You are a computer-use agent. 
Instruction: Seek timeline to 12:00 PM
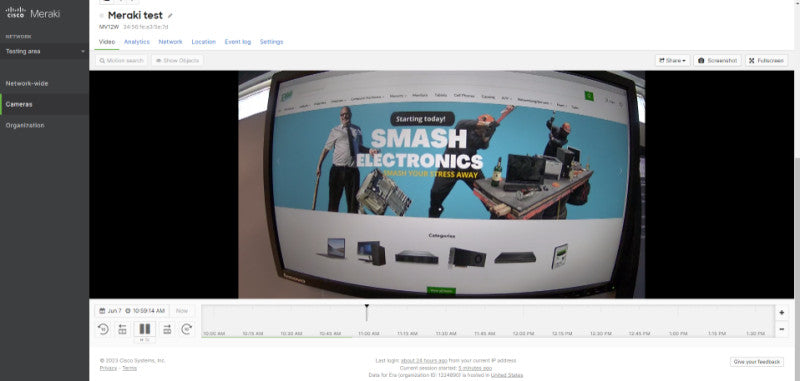pos(523,333)
